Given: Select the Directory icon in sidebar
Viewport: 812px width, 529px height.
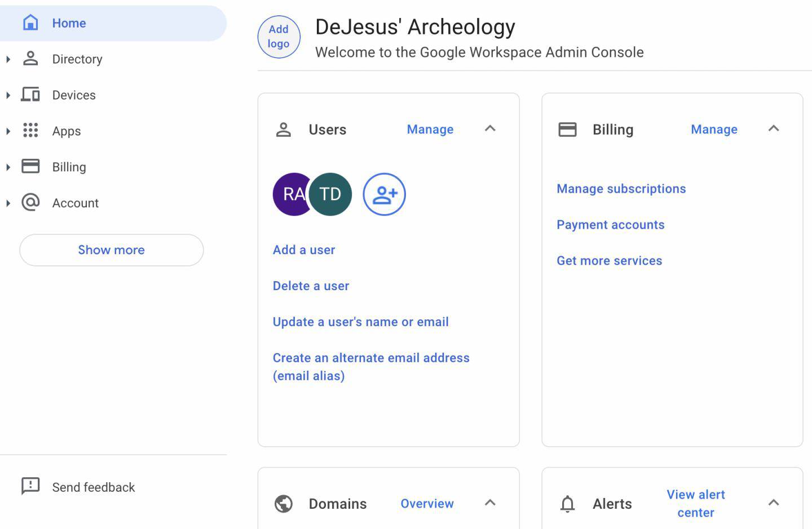Looking at the screenshot, I should (30, 59).
